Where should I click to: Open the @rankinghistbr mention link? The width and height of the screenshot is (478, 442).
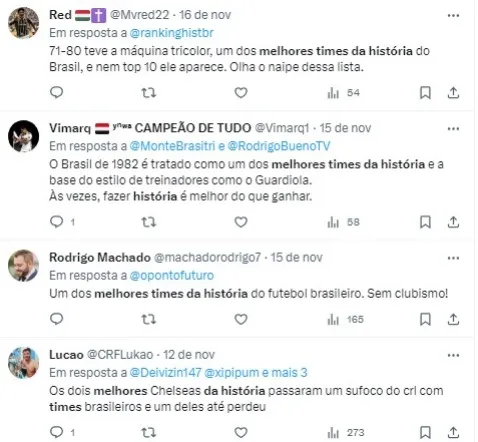(x=171, y=33)
